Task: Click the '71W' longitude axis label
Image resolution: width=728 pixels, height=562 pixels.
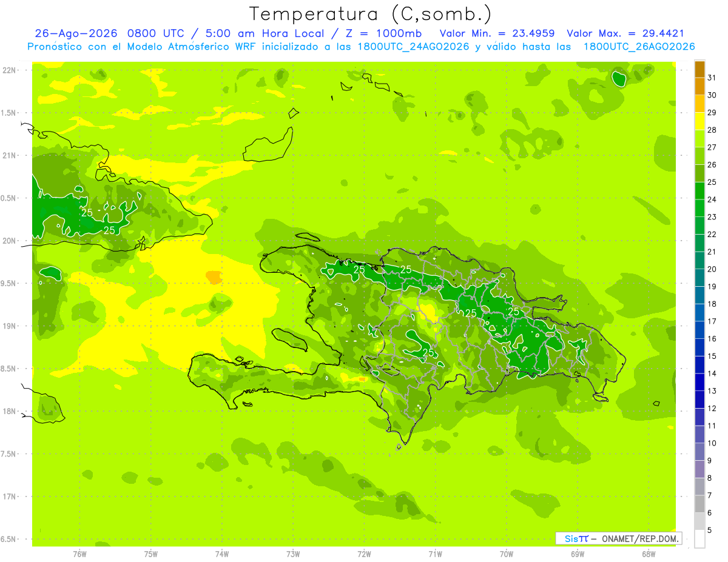Action: [x=435, y=554]
